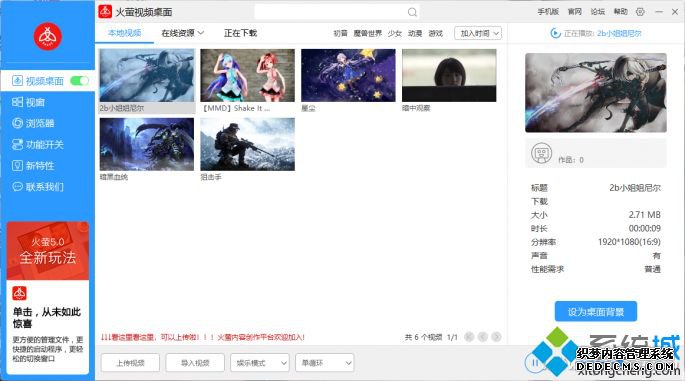685x381 pixels.
Task: Click the 00:00:09 duration value
Action: pos(645,228)
